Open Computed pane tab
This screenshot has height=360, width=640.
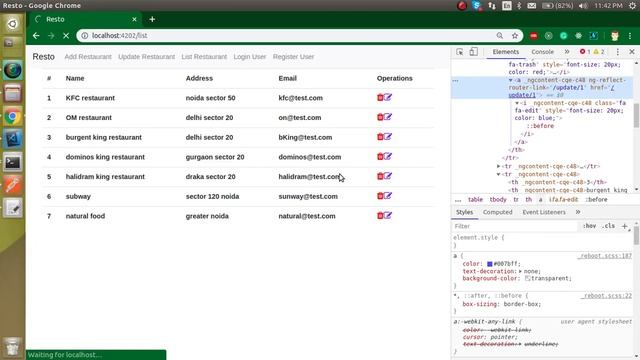(497, 212)
